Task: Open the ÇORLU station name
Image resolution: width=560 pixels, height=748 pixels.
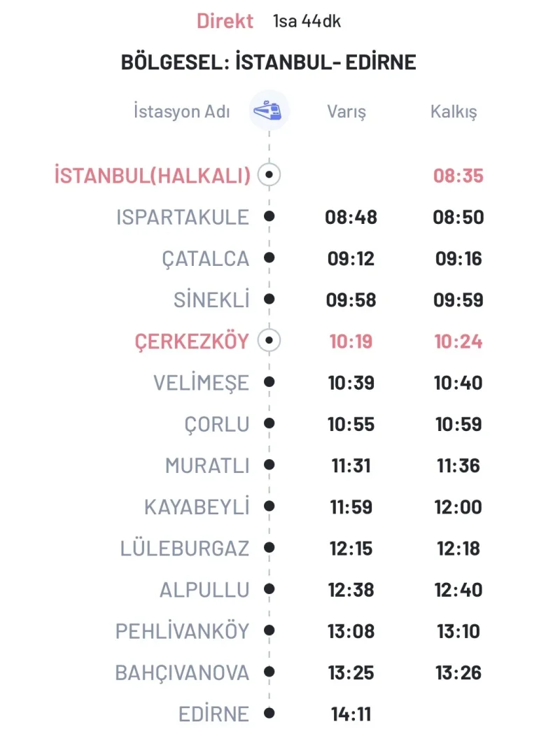Action: coord(217,425)
